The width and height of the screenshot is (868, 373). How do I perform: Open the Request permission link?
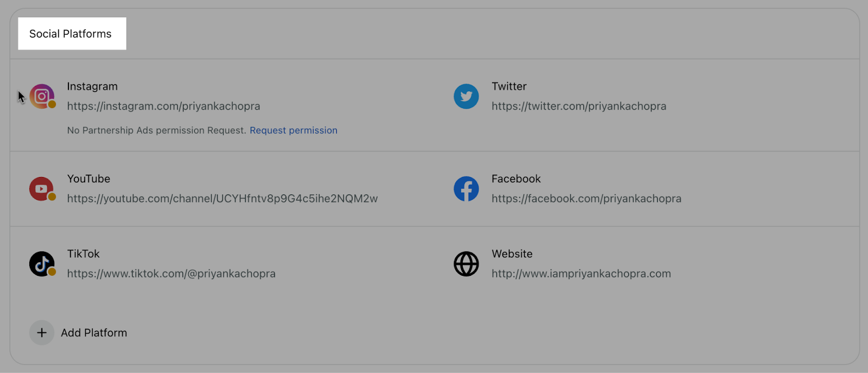coord(293,130)
